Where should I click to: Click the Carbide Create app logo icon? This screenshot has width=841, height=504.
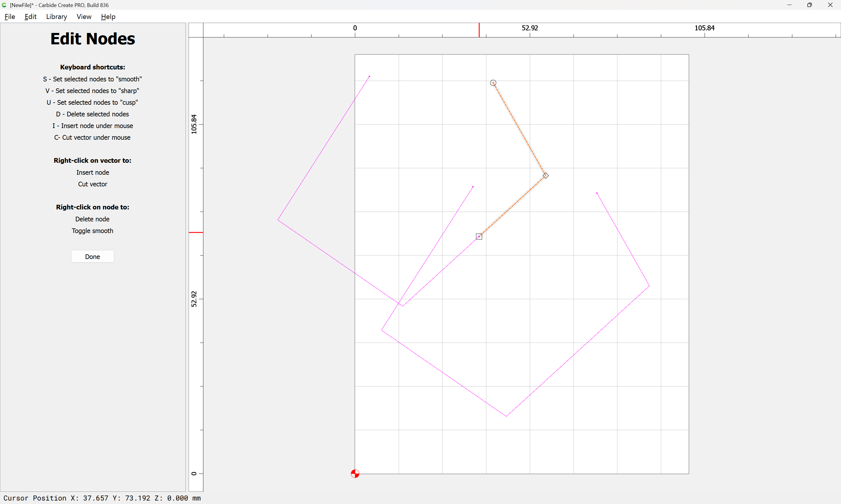coord(4,5)
